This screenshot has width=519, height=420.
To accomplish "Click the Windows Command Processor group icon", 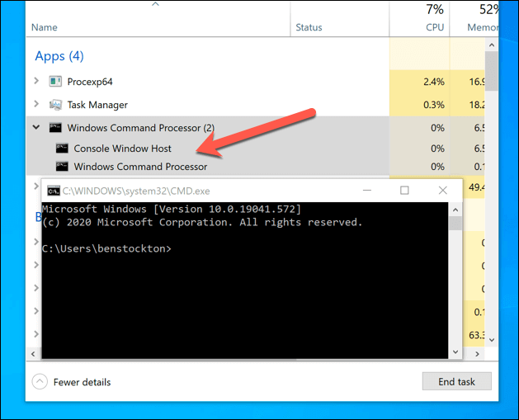I will pyautogui.click(x=56, y=128).
